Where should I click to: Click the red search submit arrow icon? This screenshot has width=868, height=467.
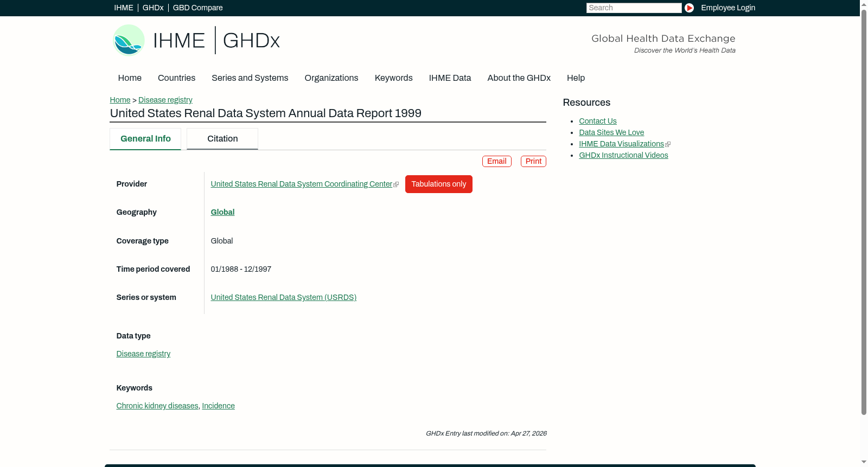689,8
